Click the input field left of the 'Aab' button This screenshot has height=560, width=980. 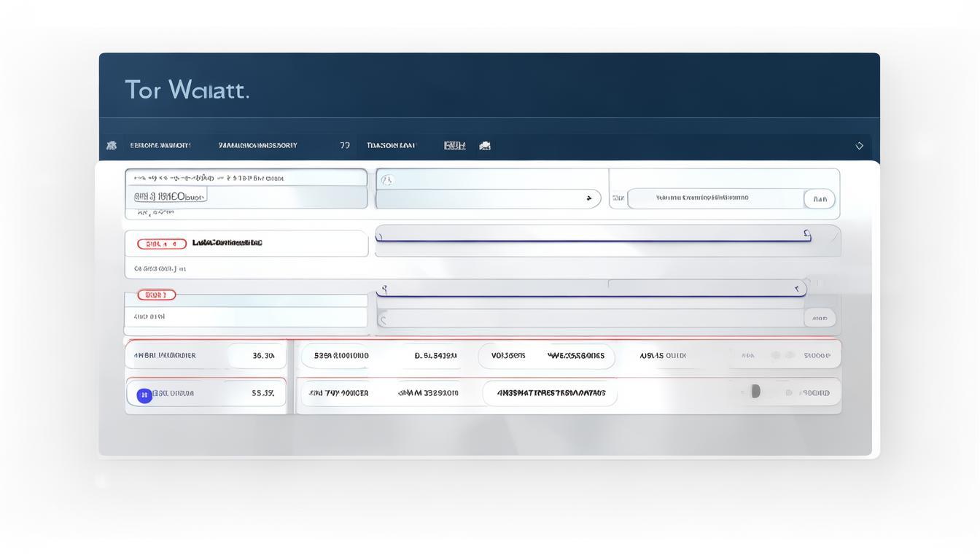[x=715, y=198]
